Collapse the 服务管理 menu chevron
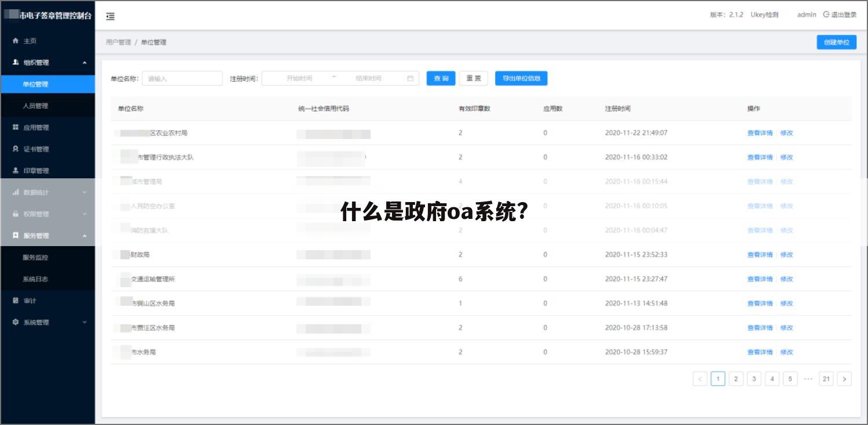Viewport: 868px width, 425px height. [85, 236]
